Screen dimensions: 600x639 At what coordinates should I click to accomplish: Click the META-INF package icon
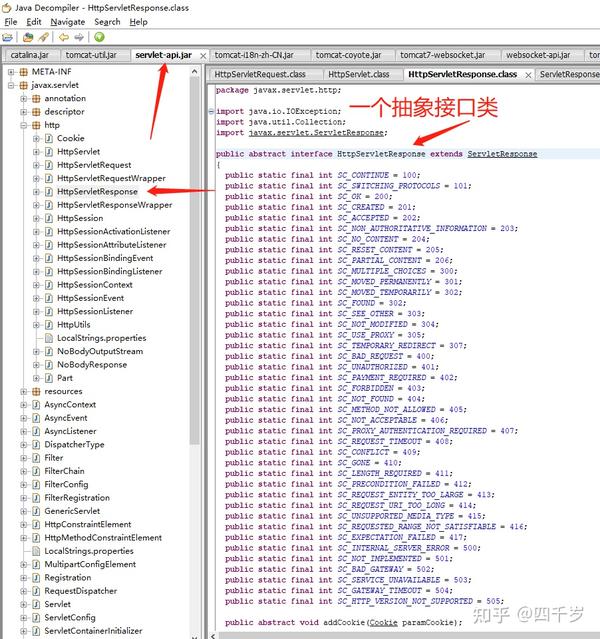24,72
